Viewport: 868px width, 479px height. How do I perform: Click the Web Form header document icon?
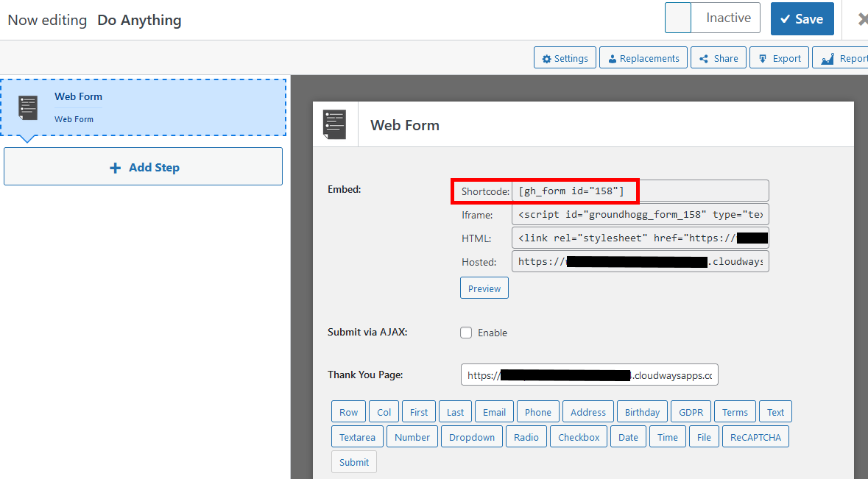point(336,124)
